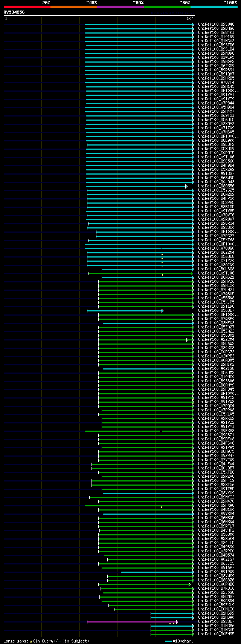Select label UniRef100_A9TJK6
The width and height of the screenshot is (241, 644).
pos(216,273)
